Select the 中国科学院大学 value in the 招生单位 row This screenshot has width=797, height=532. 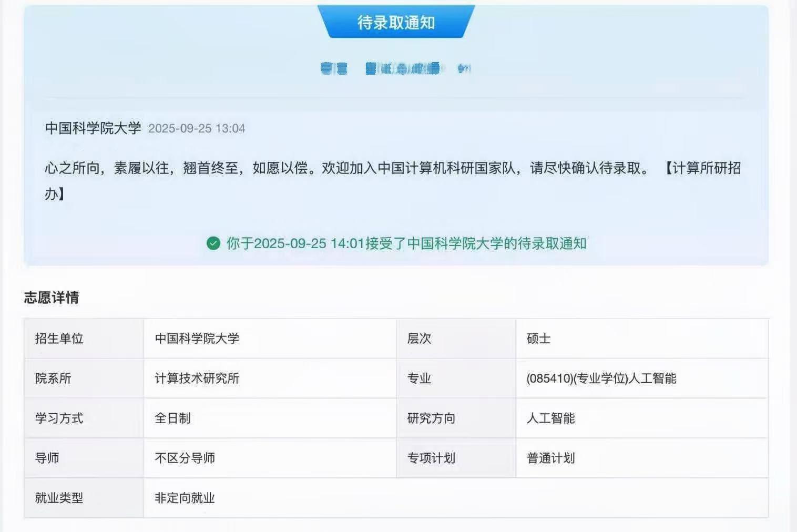pos(270,339)
